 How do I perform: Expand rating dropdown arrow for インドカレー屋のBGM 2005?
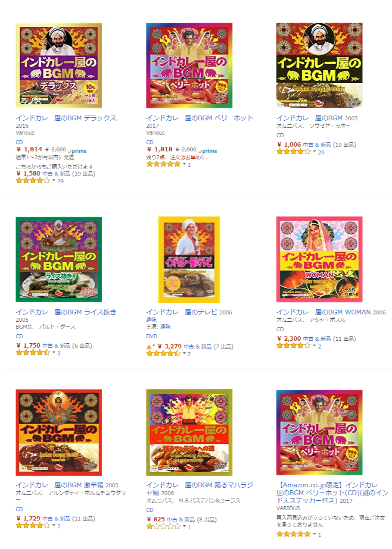click(x=314, y=152)
